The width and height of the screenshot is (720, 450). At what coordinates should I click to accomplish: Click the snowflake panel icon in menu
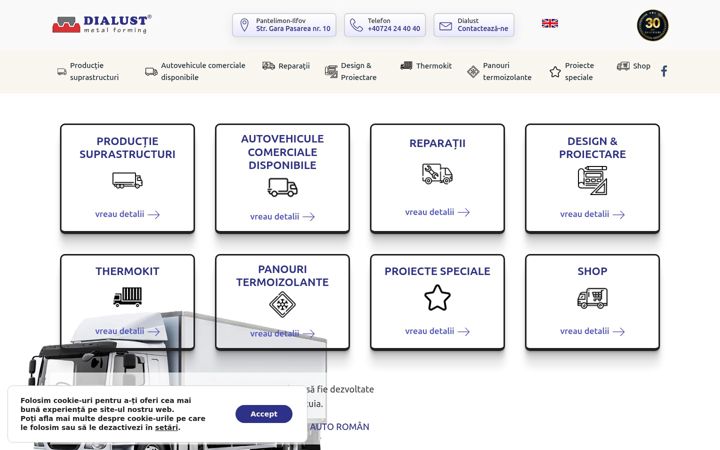pyautogui.click(x=473, y=72)
